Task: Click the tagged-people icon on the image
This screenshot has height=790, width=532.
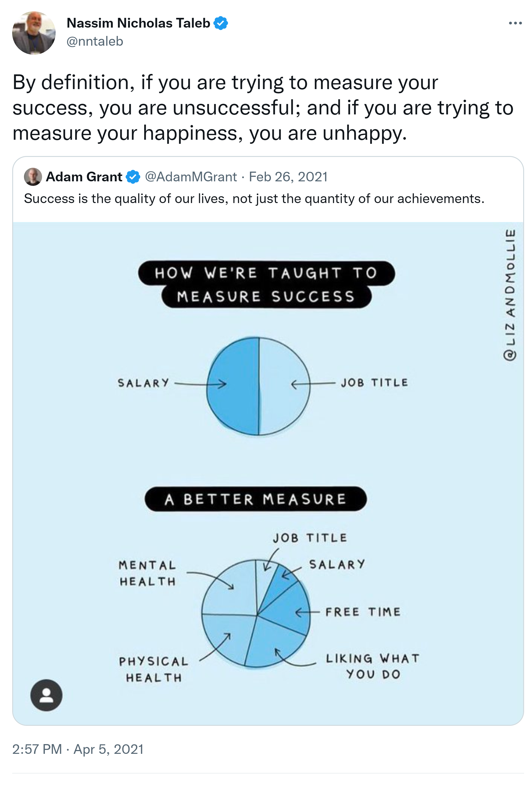Action: 47,695
